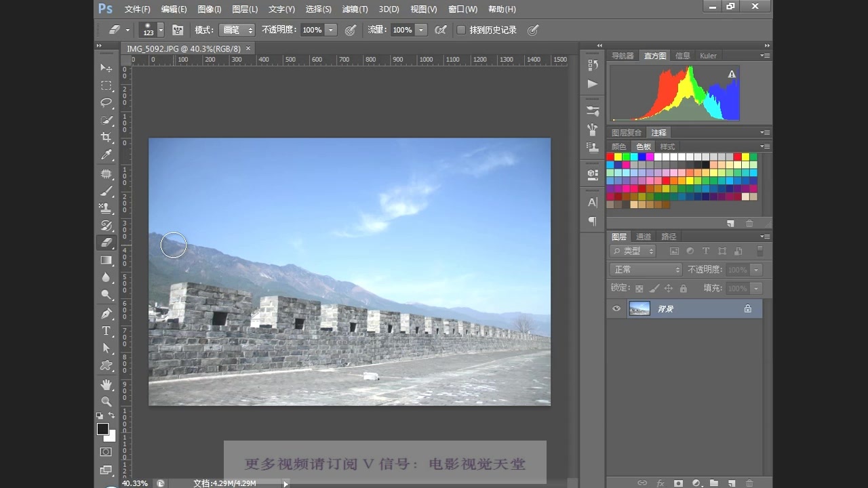The width and height of the screenshot is (868, 488).
Task: Toggle lock position icon
Action: click(669, 288)
